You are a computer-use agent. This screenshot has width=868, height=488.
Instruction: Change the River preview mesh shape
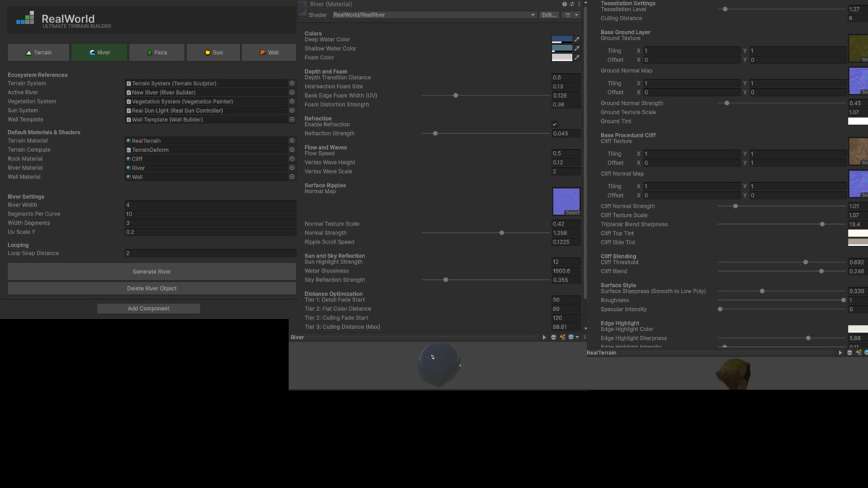pyautogui.click(x=553, y=338)
